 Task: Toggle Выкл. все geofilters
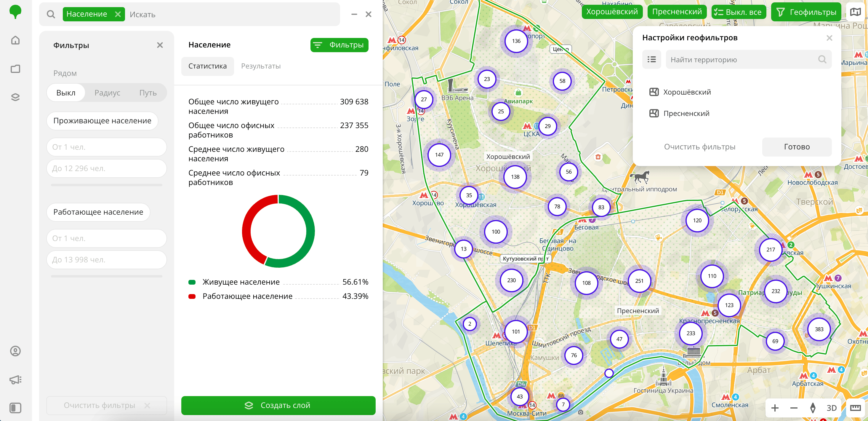click(x=739, y=12)
